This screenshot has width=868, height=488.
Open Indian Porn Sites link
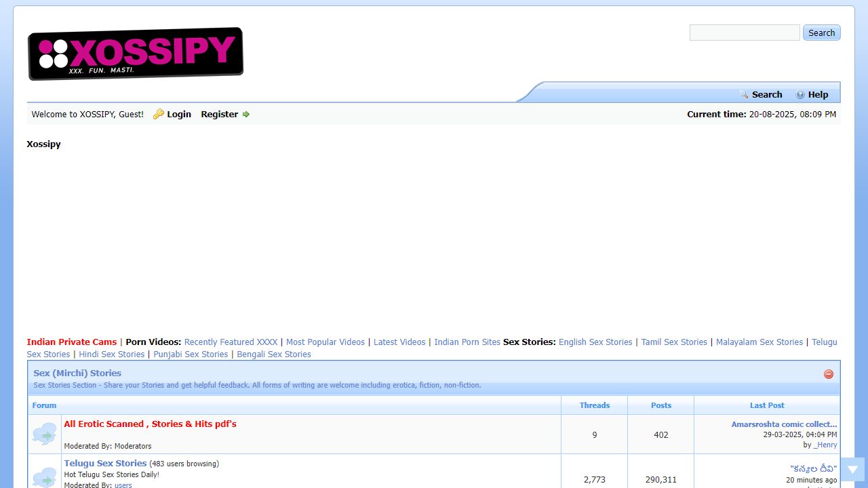(x=467, y=342)
